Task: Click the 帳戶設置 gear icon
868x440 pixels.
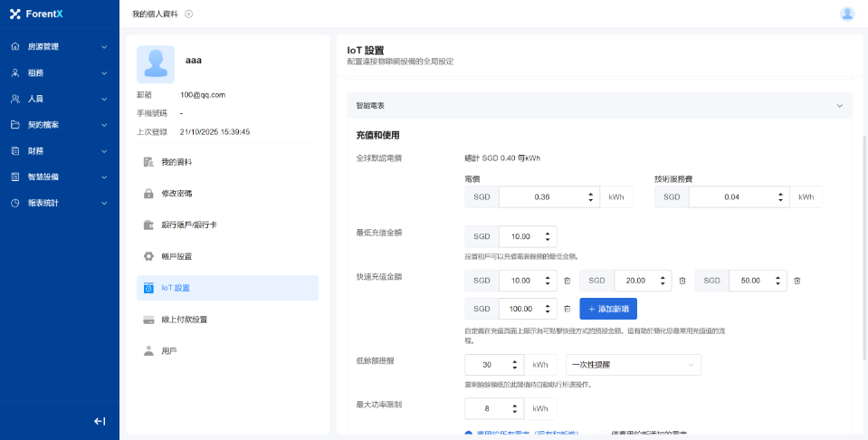Action: click(x=148, y=256)
